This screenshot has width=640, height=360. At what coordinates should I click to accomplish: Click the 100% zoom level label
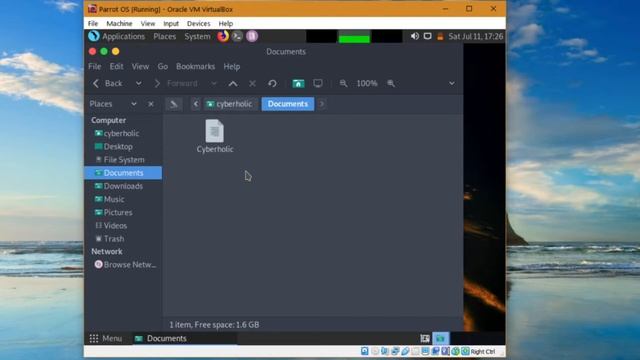(x=367, y=84)
